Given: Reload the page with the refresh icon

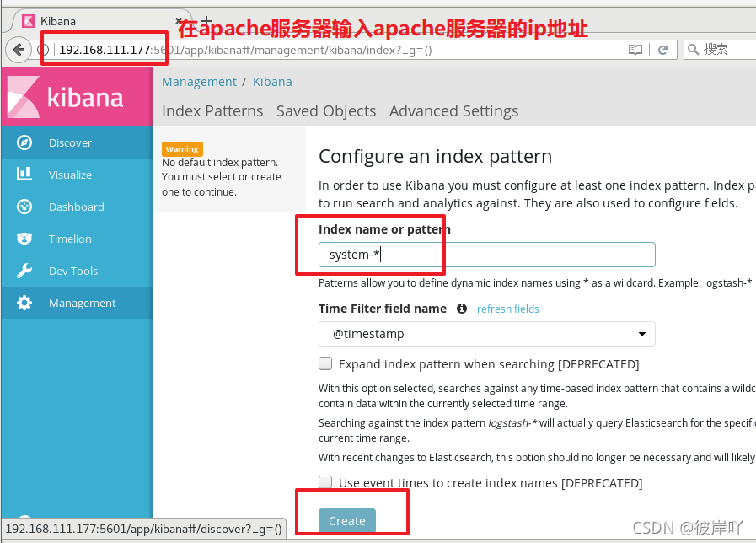Looking at the screenshot, I should [663, 50].
